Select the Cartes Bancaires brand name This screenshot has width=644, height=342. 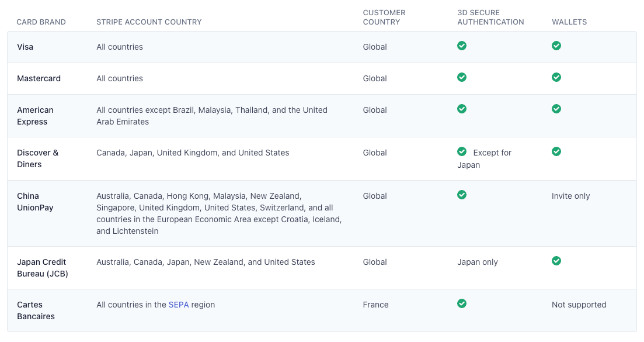36,310
